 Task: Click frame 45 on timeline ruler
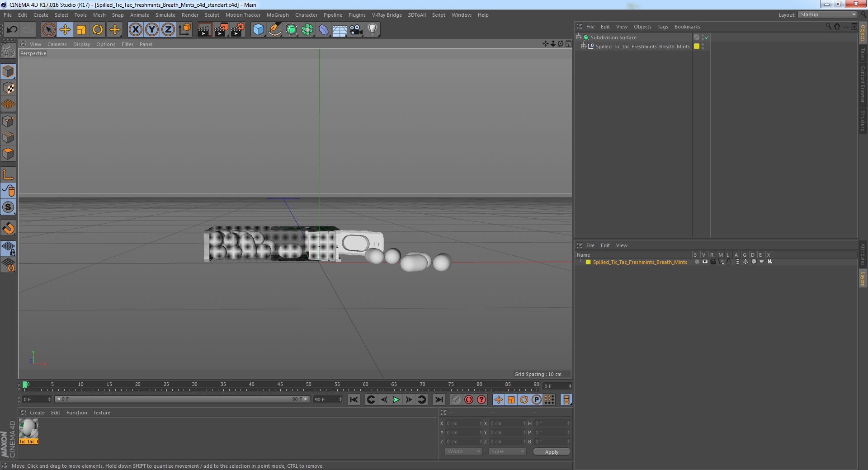pyautogui.click(x=280, y=385)
